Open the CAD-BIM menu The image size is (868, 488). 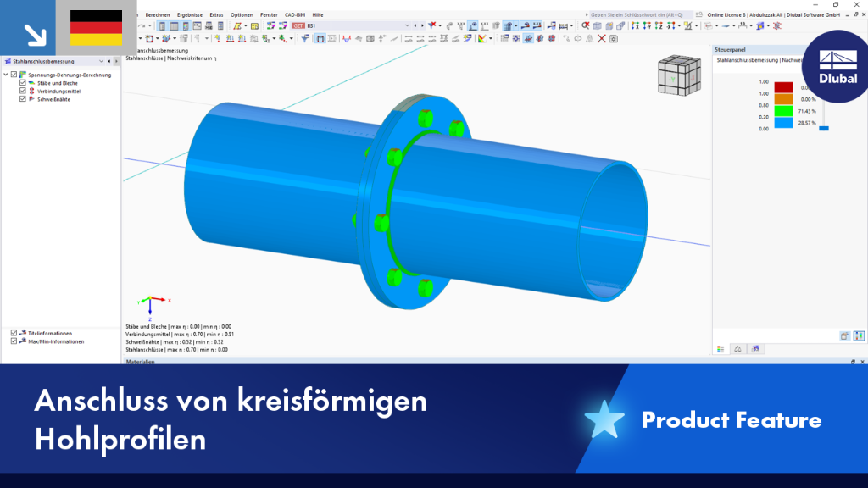point(295,15)
